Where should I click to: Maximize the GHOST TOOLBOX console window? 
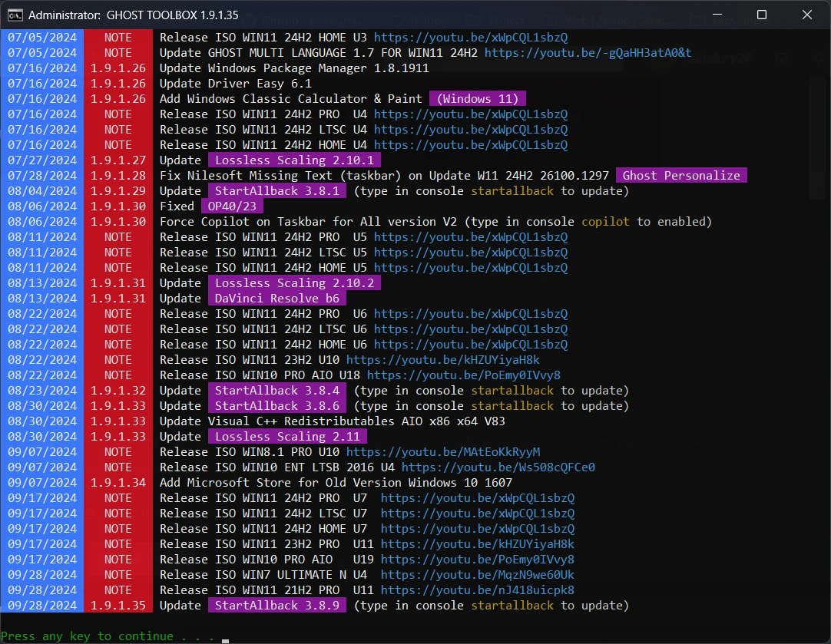click(762, 15)
